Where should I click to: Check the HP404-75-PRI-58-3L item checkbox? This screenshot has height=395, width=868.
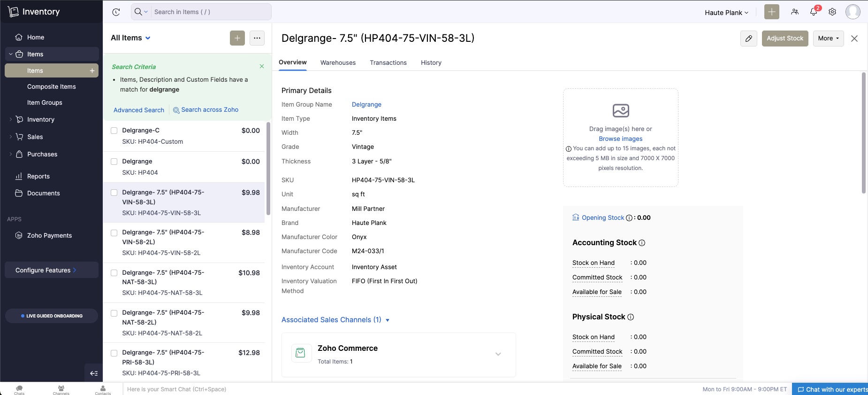(114, 353)
